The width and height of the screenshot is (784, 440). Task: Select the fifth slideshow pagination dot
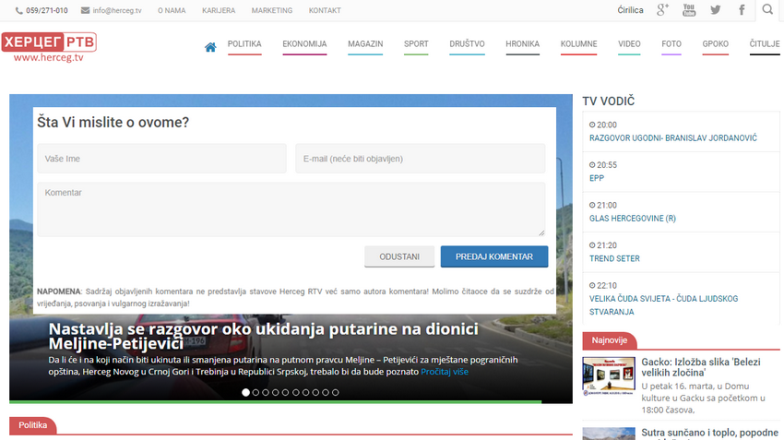pos(286,392)
